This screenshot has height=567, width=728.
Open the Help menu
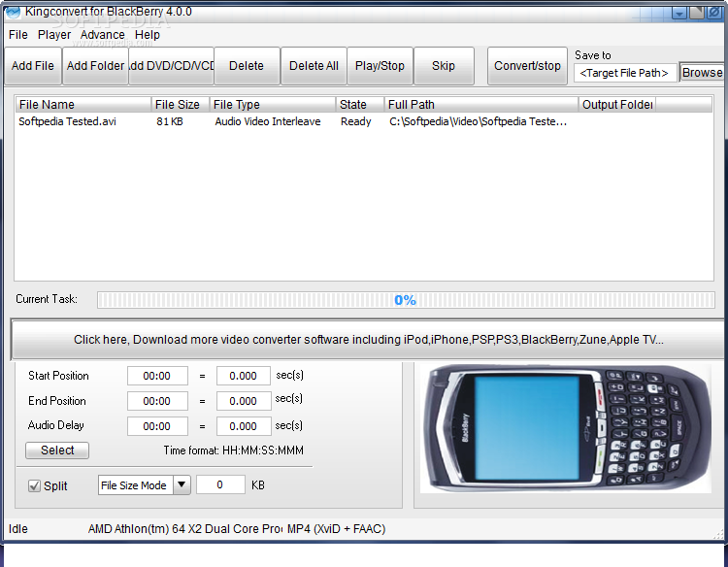coord(148,35)
